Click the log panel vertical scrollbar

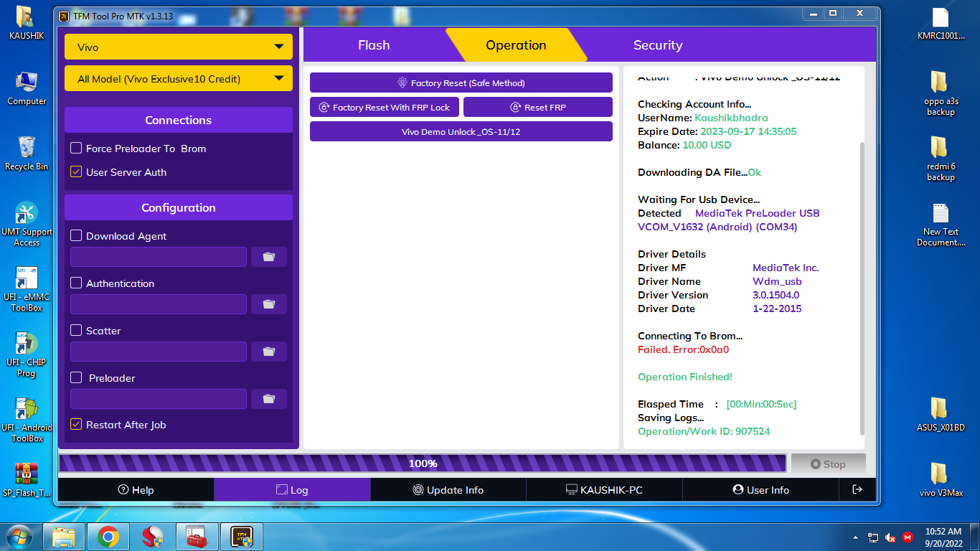click(x=862, y=287)
